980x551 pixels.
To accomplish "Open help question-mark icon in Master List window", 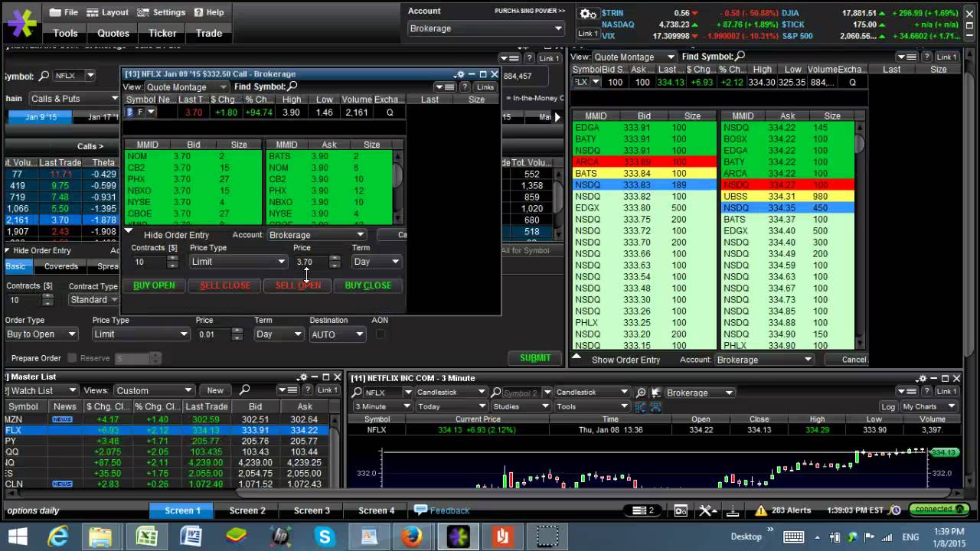I will 306,390.
